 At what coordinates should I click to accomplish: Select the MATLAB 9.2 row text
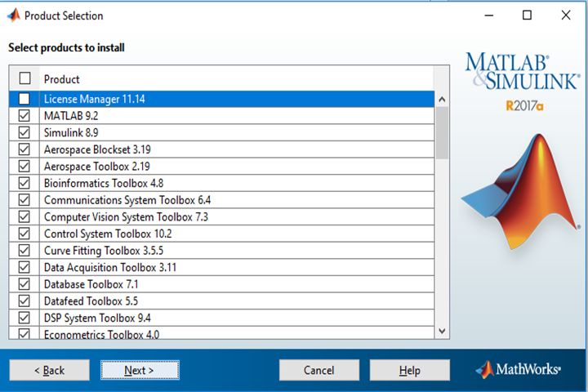click(x=71, y=116)
